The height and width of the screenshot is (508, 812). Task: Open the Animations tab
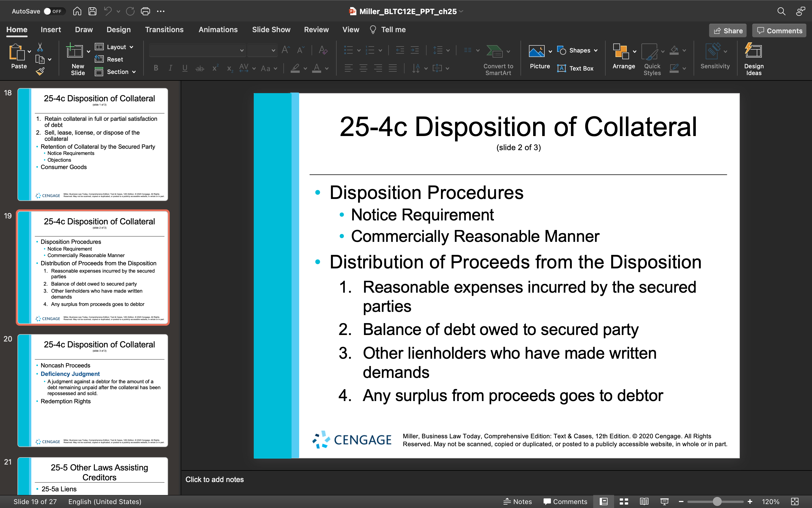(x=218, y=30)
